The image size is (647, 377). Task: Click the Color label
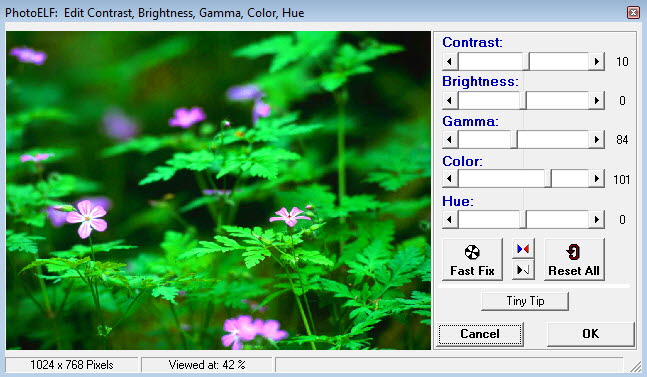[x=463, y=161]
